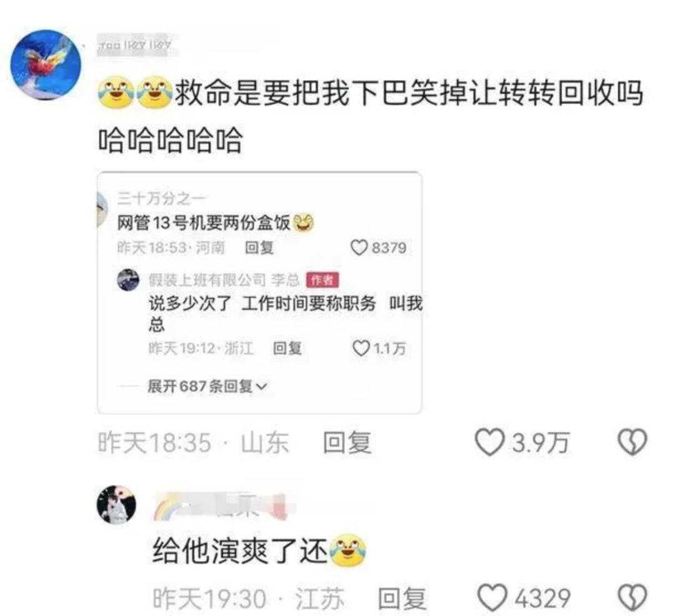Like the top comment with 3.9万 likes
The image size is (675, 616).
click(489, 442)
